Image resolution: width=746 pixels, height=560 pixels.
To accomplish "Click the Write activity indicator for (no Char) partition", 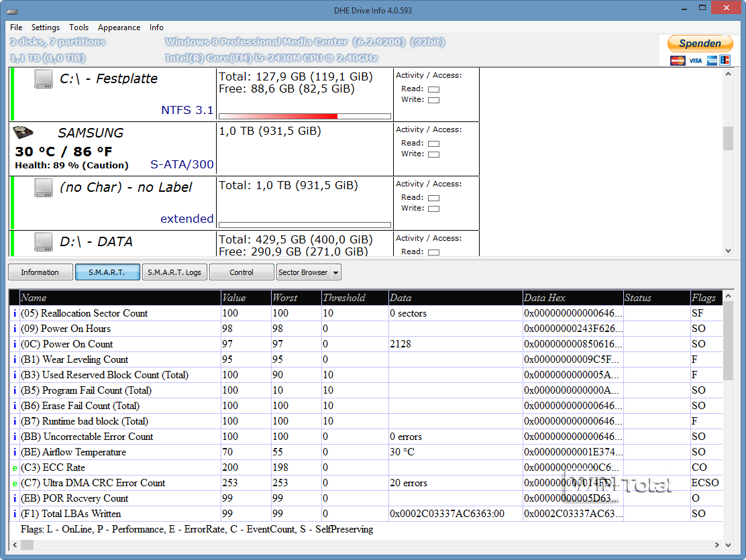I will click(433, 209).
